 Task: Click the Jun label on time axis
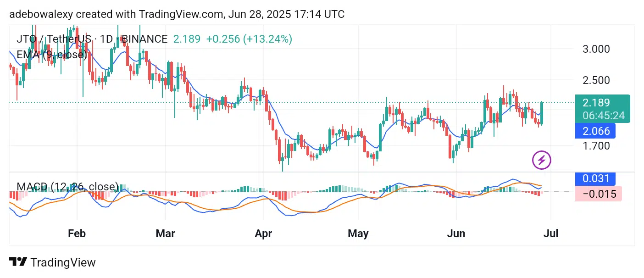(x=456, y=234)
